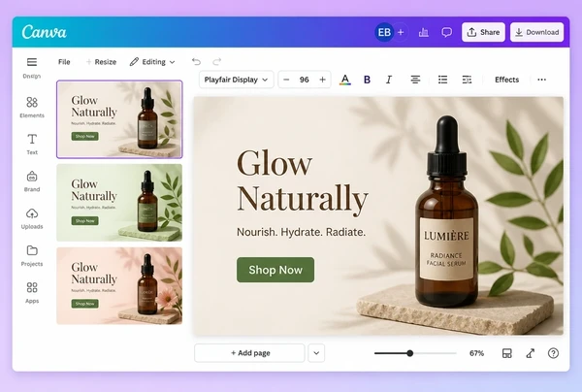Click the Canva logo
This screenshot has height=392, width=582.
[x=44, y=32]
